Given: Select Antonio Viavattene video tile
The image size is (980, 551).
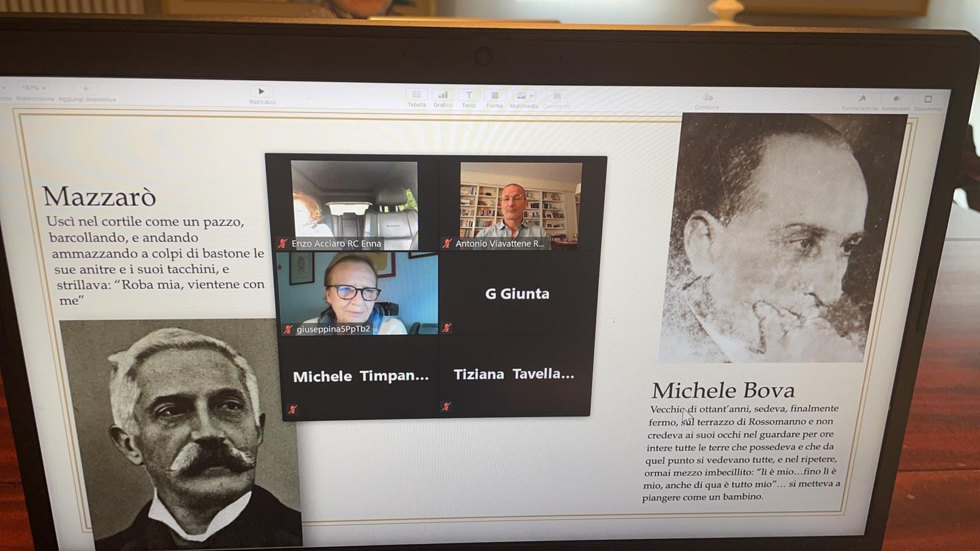Looking at the screenshot, I should click(x=521, y=206).
